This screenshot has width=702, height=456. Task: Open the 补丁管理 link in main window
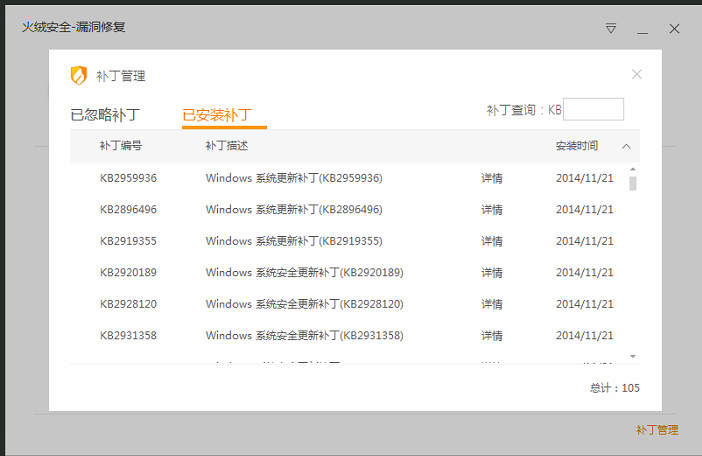coord(657,430)
